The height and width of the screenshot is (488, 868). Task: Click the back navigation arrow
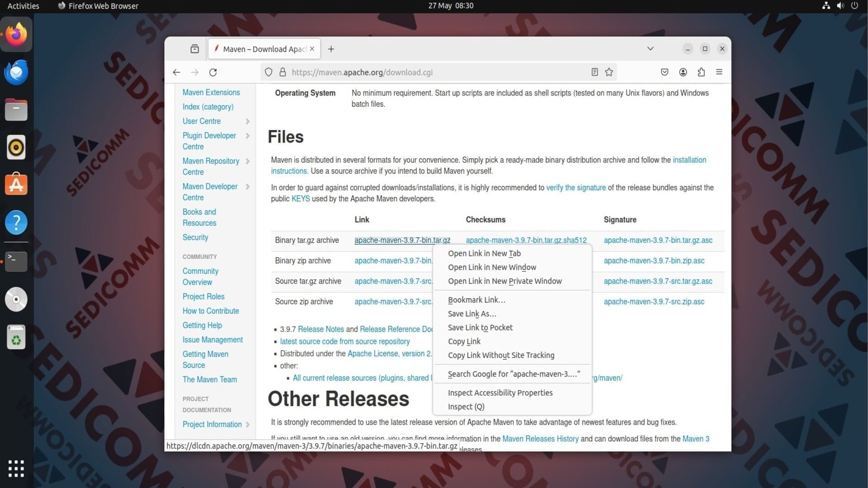tap(176, 72)
